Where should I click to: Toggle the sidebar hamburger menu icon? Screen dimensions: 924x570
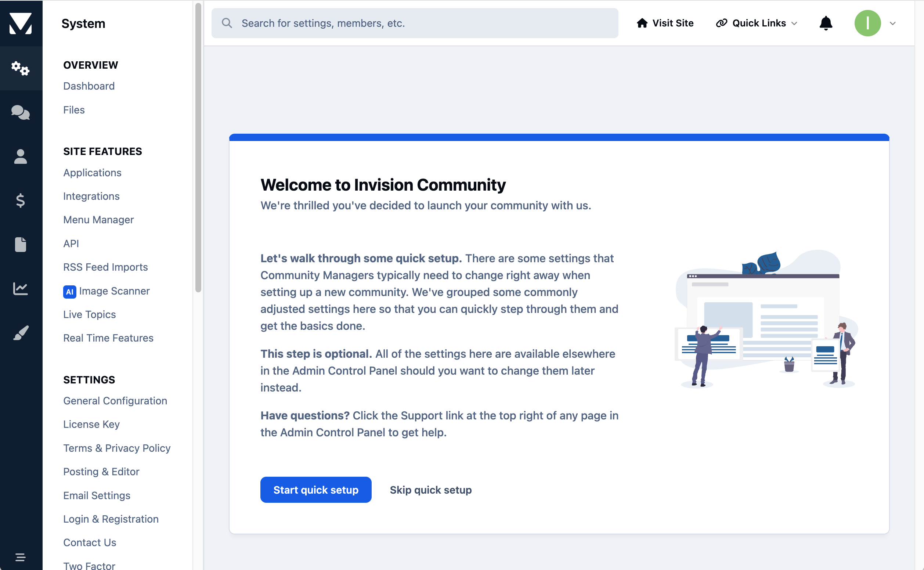(21, 557)
